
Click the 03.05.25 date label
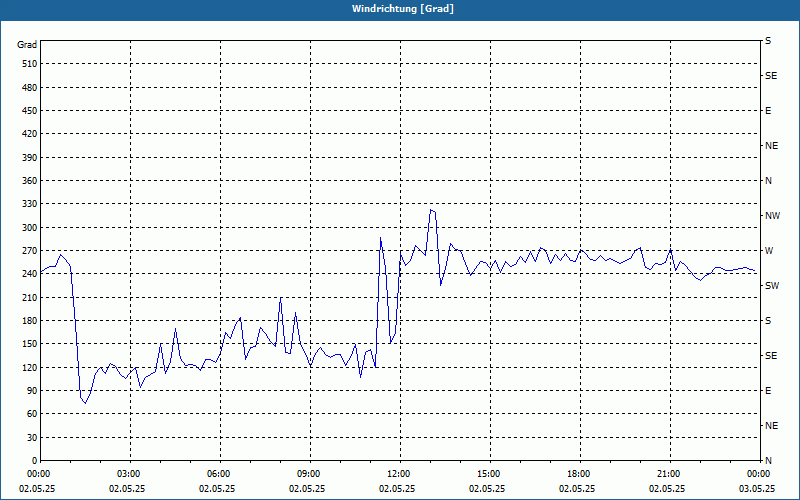click(756, 489)
